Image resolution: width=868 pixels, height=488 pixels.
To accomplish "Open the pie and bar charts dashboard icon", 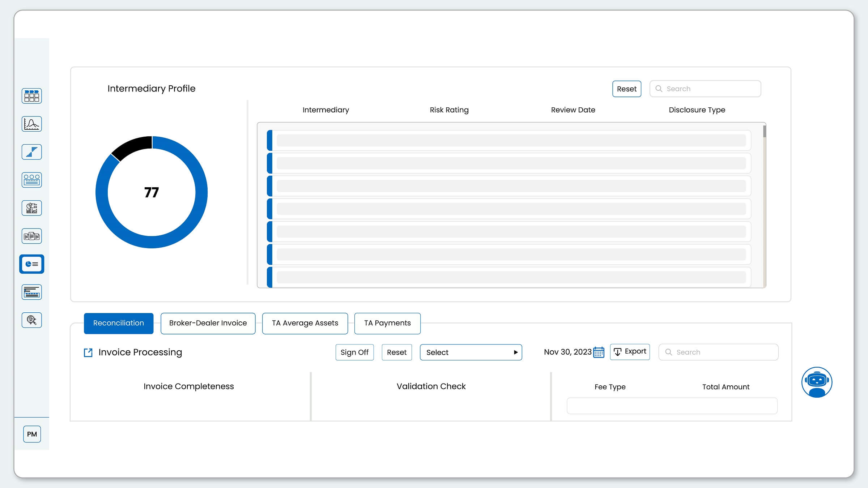I will pos(32,208).
